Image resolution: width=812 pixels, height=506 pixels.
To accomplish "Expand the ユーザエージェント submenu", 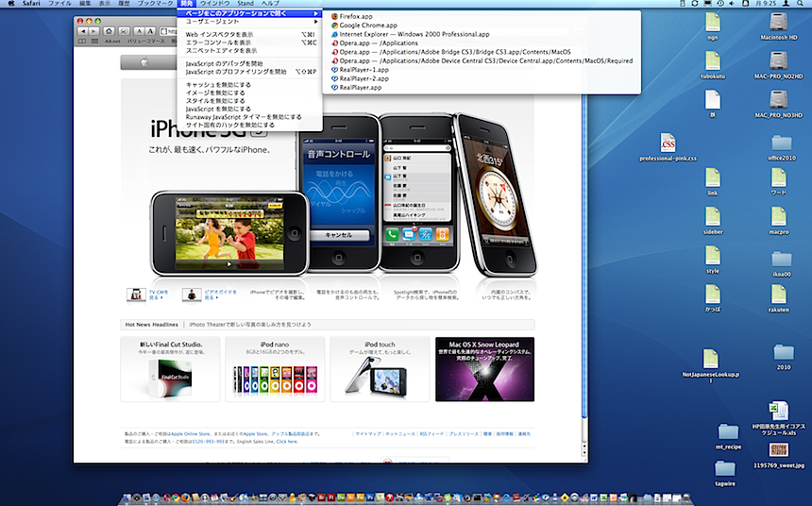I will pos(249,21).
